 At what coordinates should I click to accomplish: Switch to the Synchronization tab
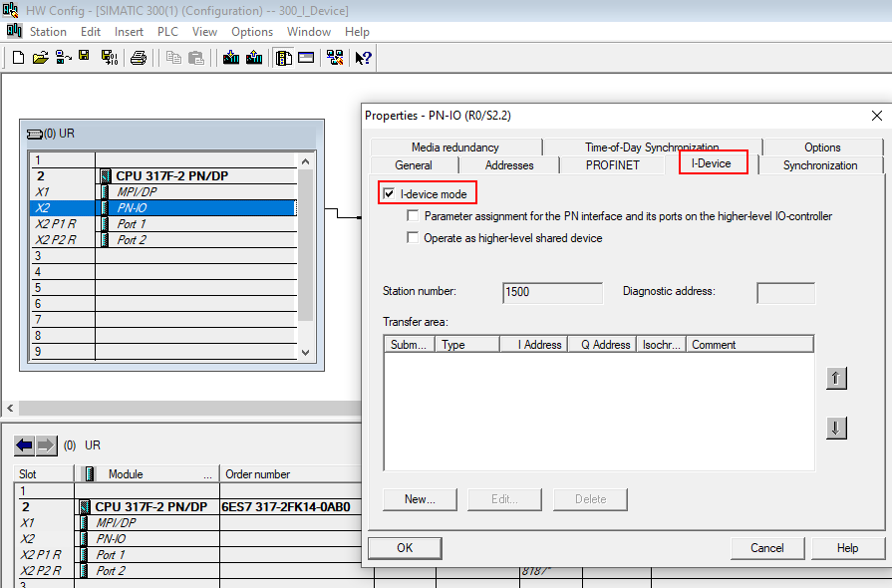point(820,165)
